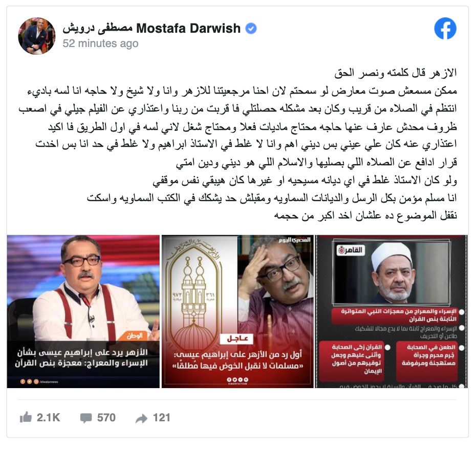Click the Al-Masry Al-Youm logo in middle image
This screenshot has width=476, height=452.
(x=295, y=240)
